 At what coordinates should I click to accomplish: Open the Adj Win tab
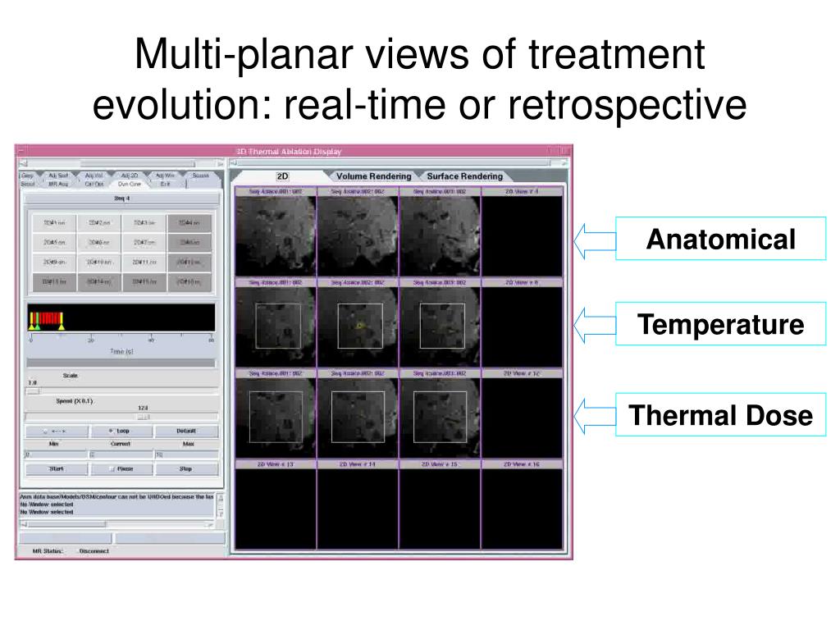coord(165,176)
